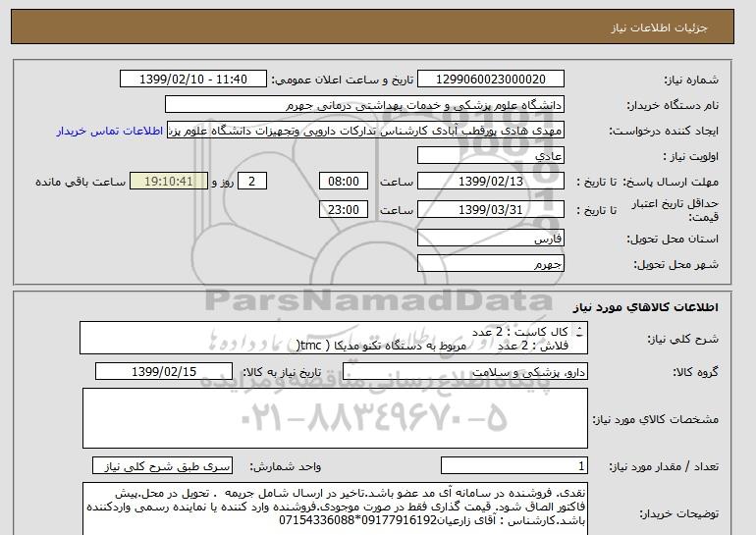Image resolution: width=756 pixels, height=535 pixels.
Task: Click the label تاریخ و ساعت اعلان عمومی
Action: (343, 80)
